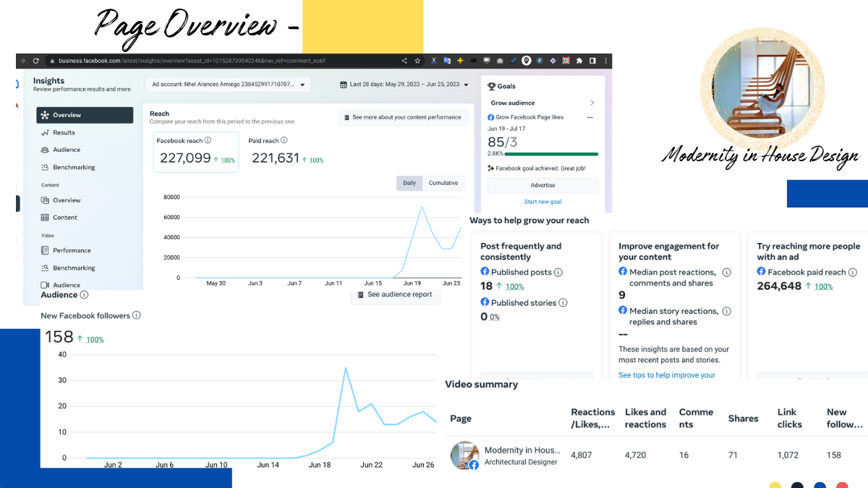This screenshot has width=868, height=488.
Task: Click the Audience people icon in sidebar
Action: click(45, 150)
